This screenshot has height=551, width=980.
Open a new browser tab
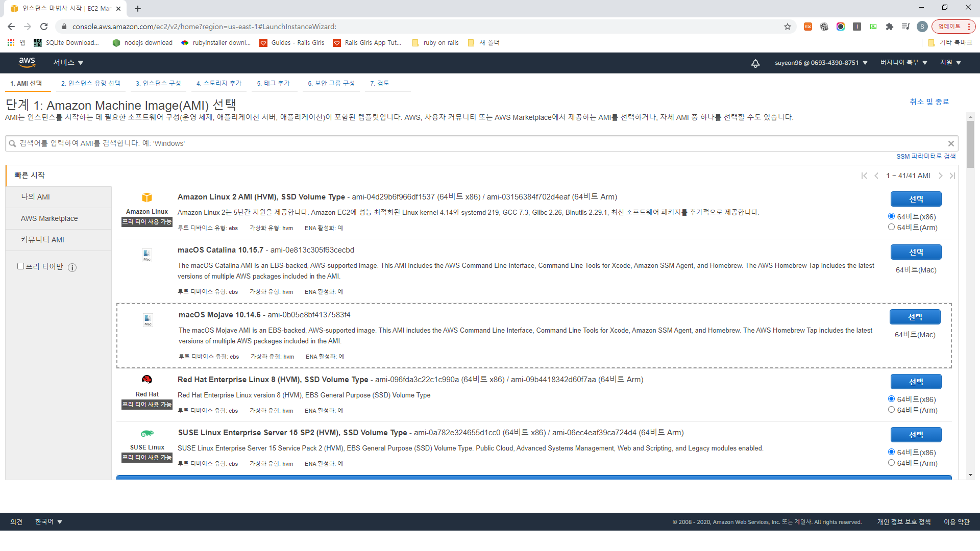[138, 9]
